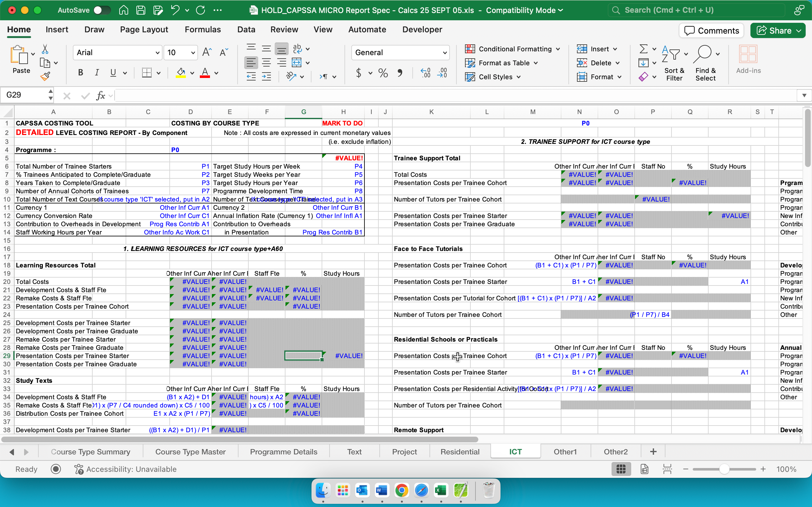Open the Comments pane button
Image resolution: width=812 pixels, height=507 pixels.
click(711, 30)
